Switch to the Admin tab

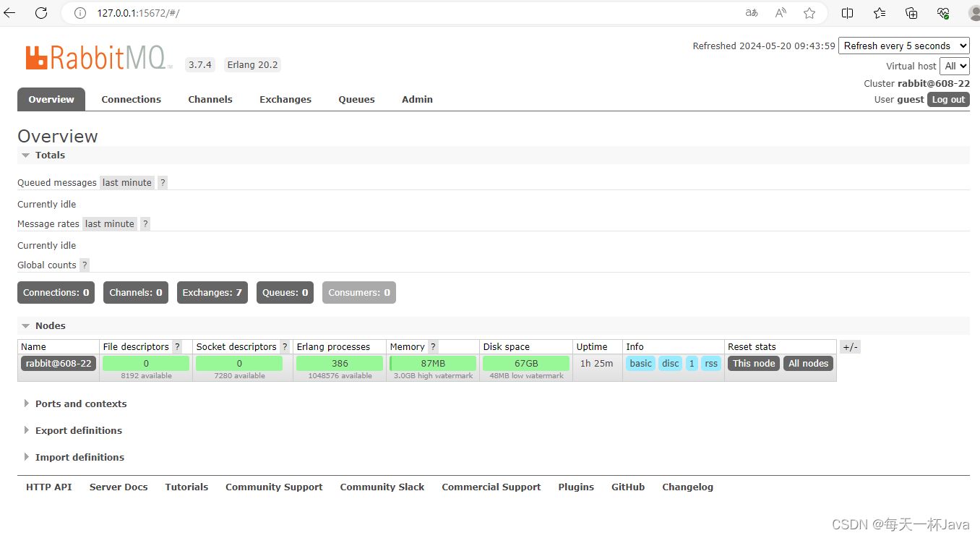pyautogui.click(x=417, y=99)
